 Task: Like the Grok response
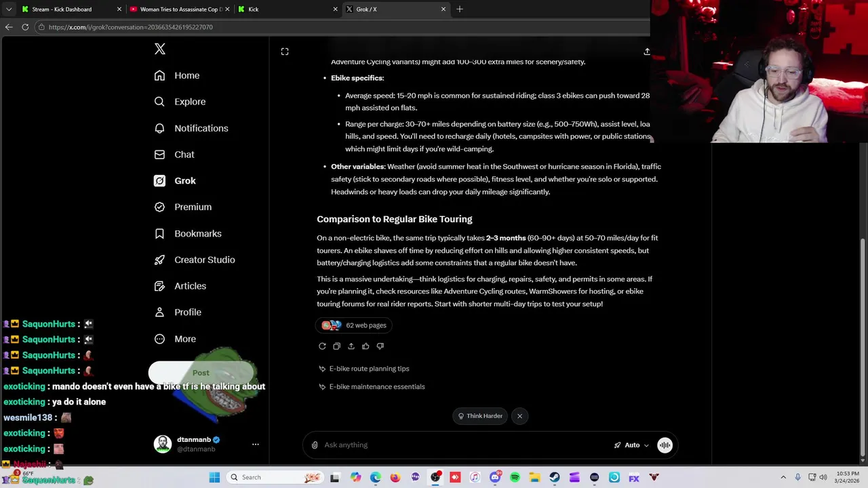point(366,346)
